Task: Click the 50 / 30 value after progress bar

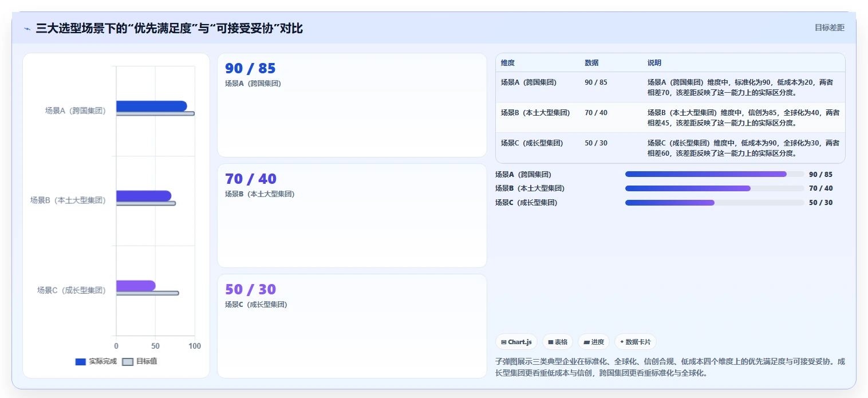Action: (820, 203)
